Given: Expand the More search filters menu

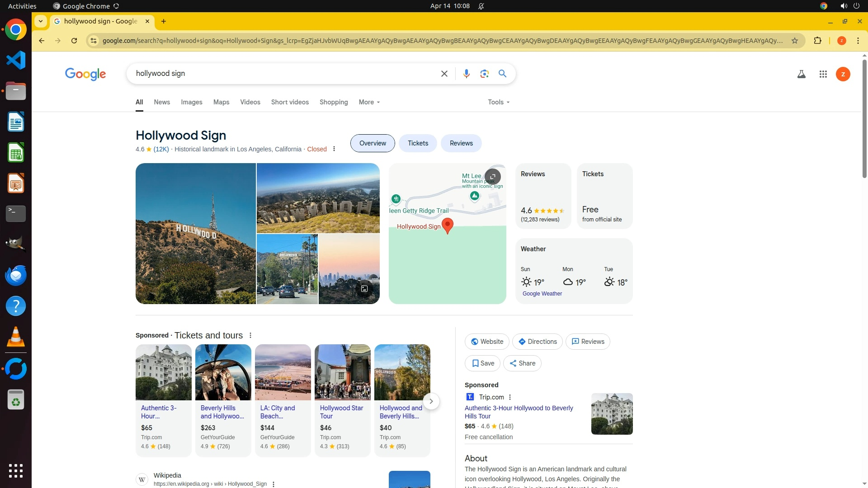Looking at the screenshot, I should (x=369, y=102).
